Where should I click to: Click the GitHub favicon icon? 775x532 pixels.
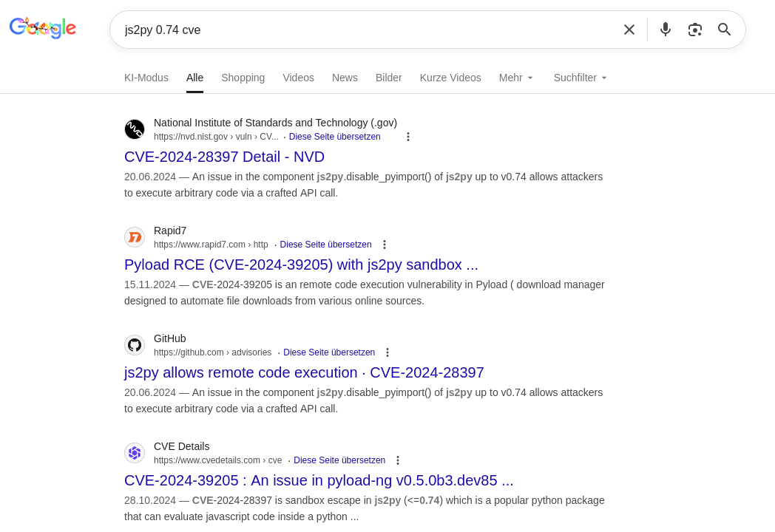(x=135, y=345)
